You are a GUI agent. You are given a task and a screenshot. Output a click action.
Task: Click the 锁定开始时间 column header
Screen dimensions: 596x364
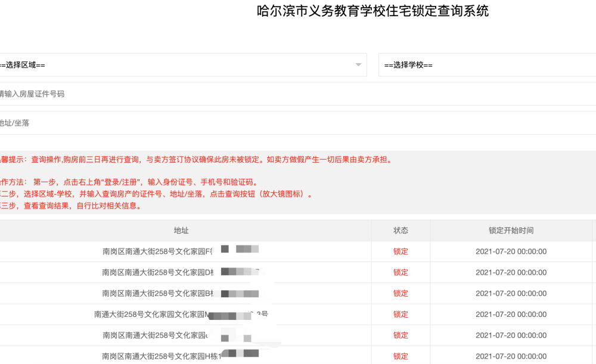click(x=511, y=230)
